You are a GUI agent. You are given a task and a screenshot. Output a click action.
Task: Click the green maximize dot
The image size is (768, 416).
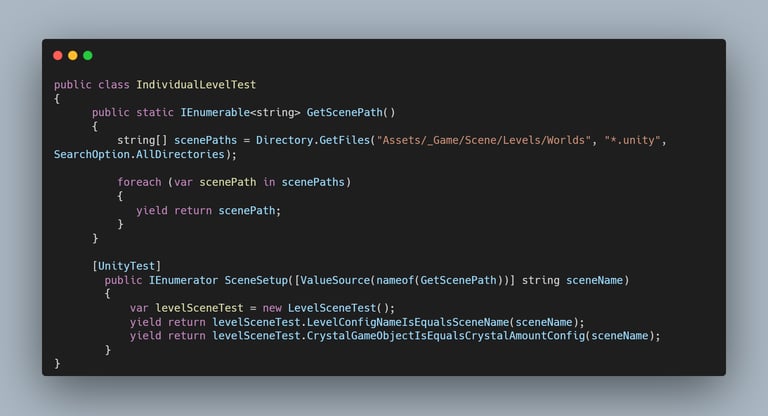88,55
